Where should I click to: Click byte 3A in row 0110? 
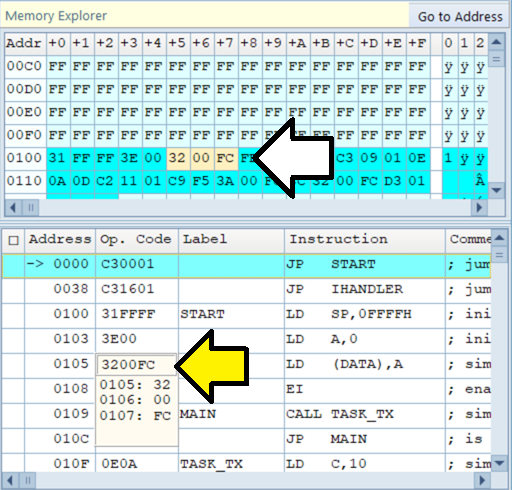226,181
